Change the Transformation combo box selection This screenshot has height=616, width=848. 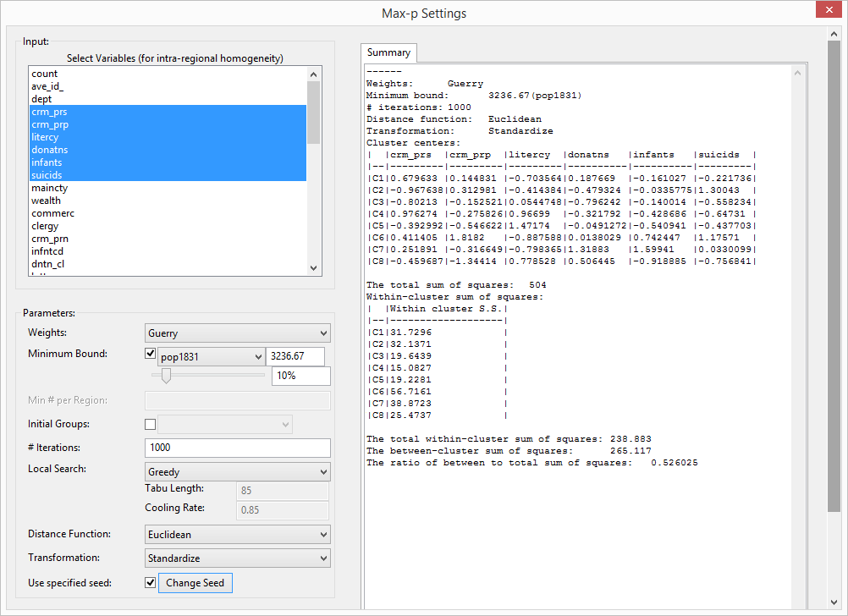[237, 558]
